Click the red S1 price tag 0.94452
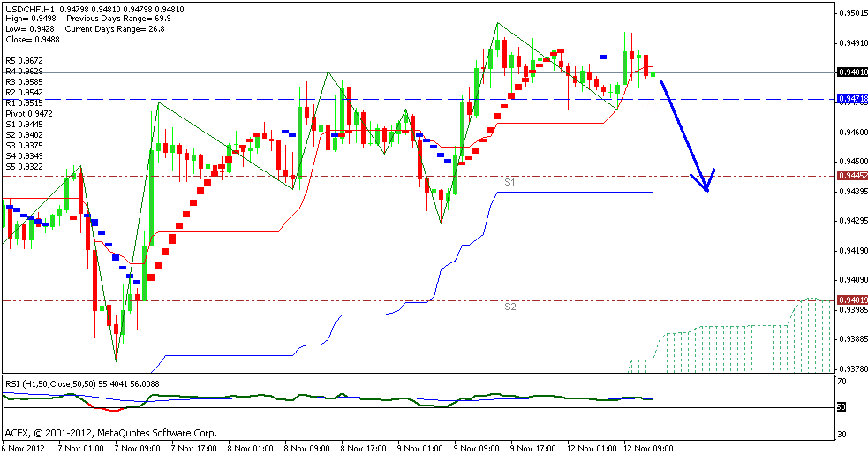 coord(850,176)
